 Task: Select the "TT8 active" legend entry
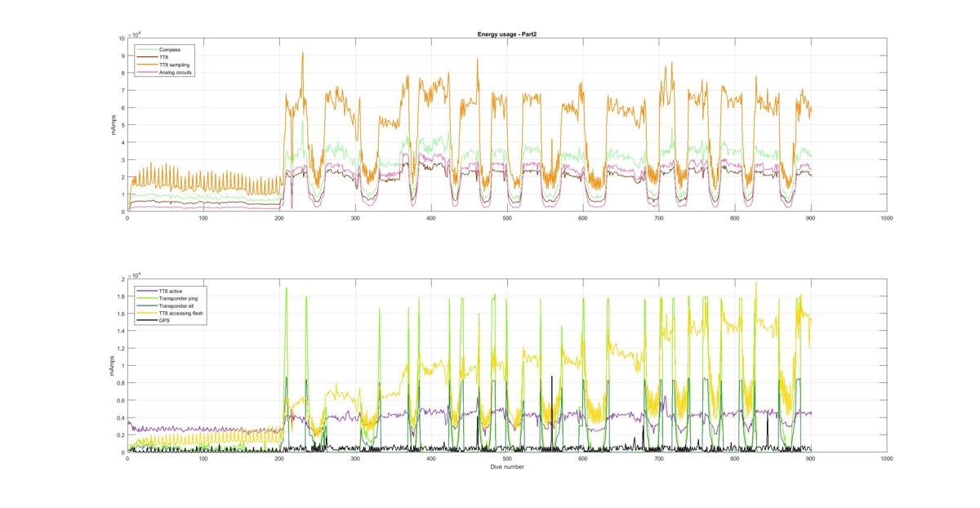pos(171,291)
